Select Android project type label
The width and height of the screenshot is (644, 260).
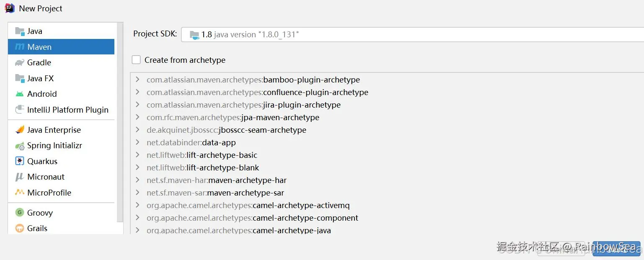coord(42,94)
